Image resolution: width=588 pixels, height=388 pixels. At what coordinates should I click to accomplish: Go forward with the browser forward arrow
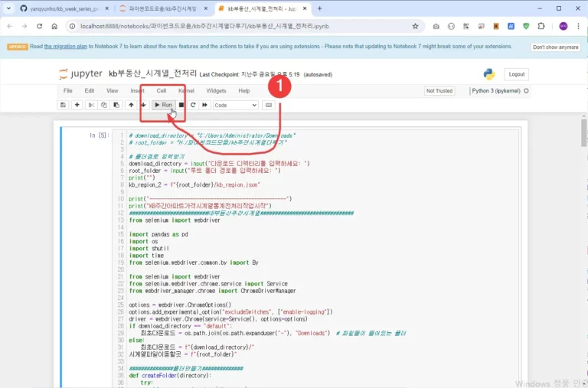pyautogui.click(x=24, y=26)
